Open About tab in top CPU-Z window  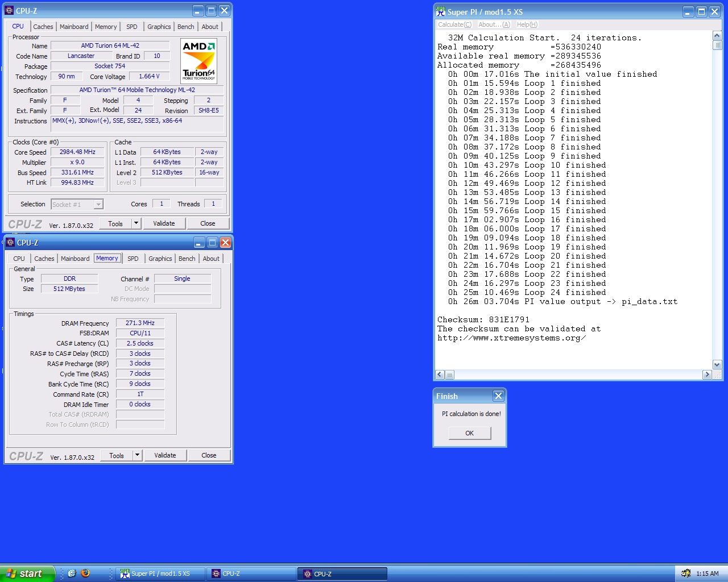point(210,27)
